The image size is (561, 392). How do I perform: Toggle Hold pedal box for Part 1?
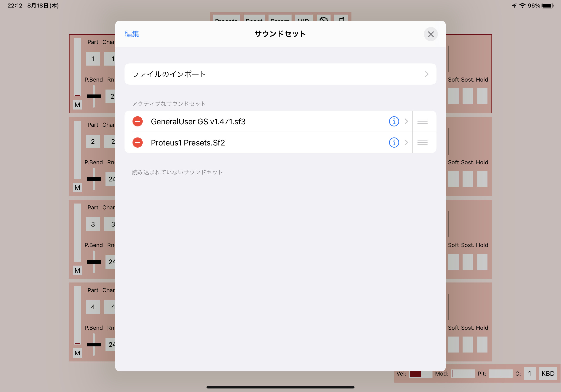tap(482, 96)
